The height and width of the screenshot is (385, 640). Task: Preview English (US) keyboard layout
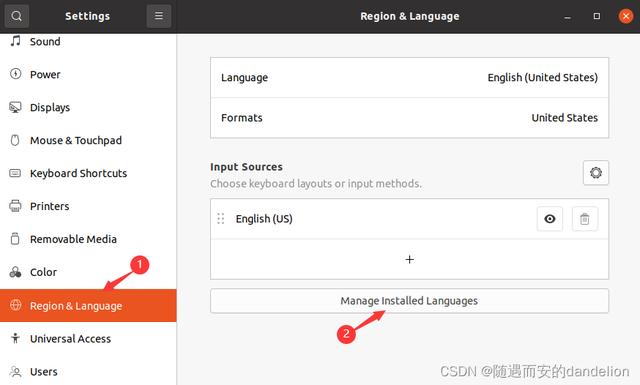point(550,219)
